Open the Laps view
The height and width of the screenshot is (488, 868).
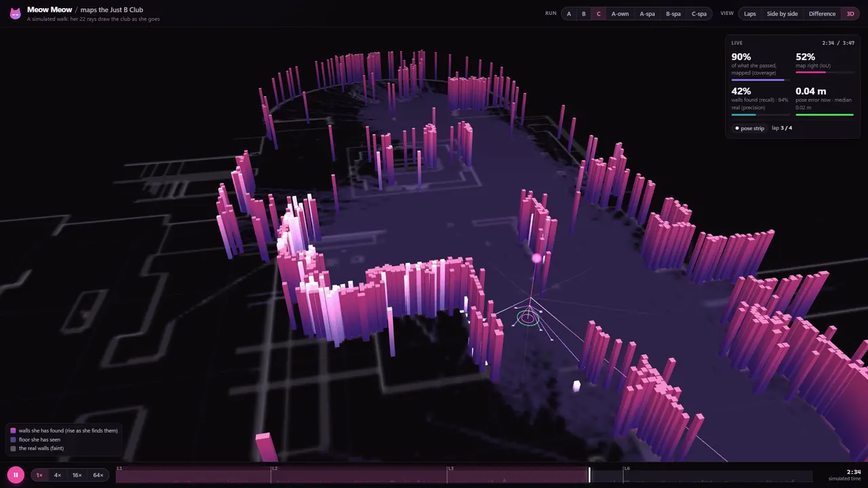click(750, 14)
